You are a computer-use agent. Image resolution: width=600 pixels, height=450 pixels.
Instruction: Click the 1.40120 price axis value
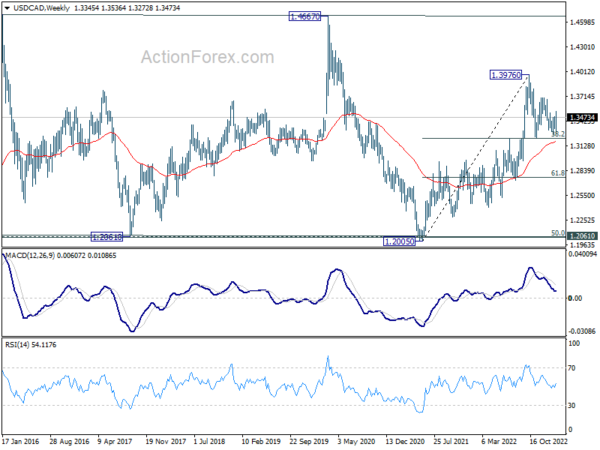tap(582, 72)
